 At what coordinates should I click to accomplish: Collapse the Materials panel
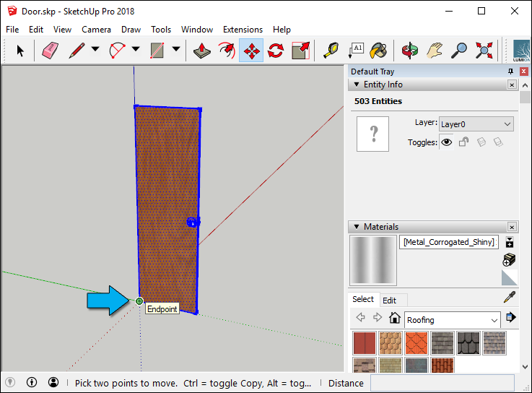pos(357,227)
